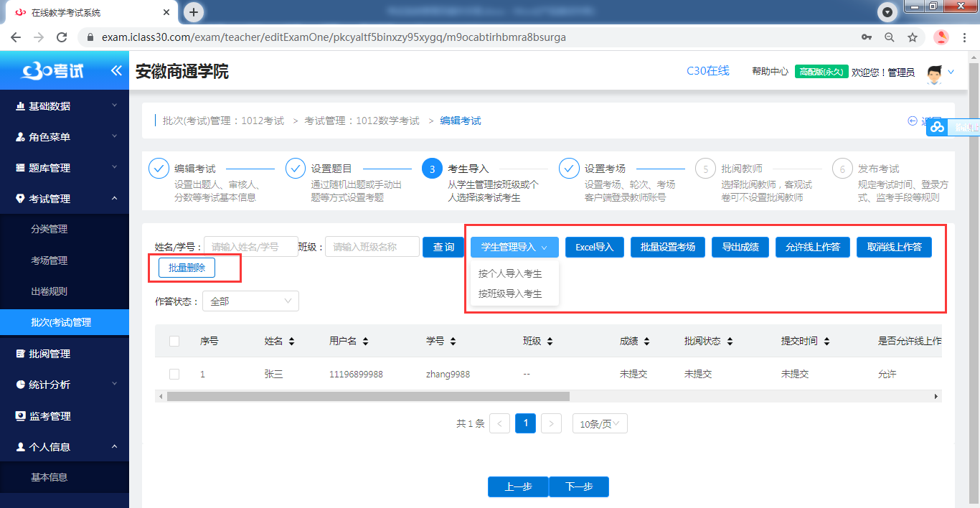Expand the 学生管理导入 dropdown
Viewport: 980px width, 508px height.
pos(513,247)
